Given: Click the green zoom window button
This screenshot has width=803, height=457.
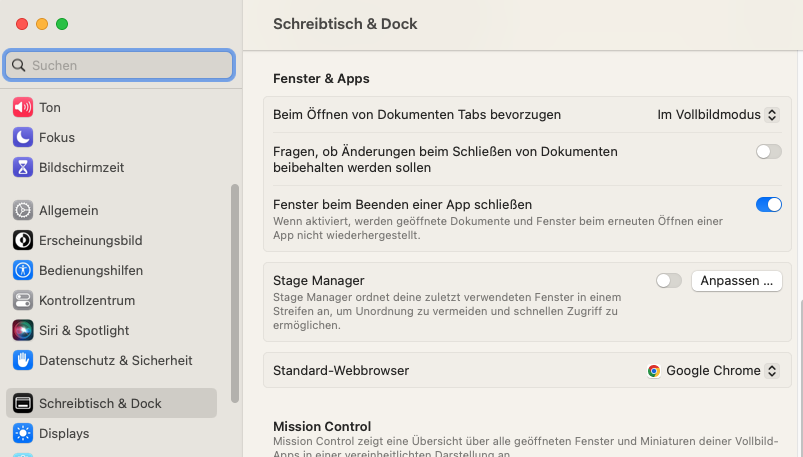Looking at the screenshot, I should 62,23.
